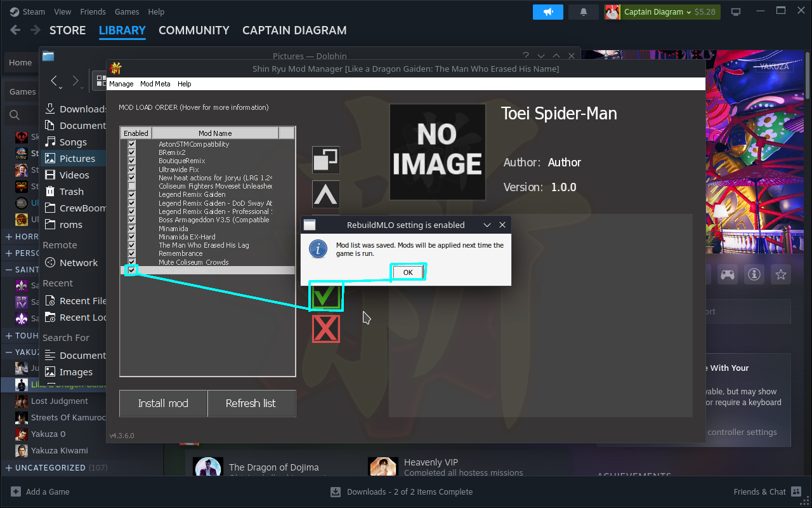Click the Mod Name column header

coord(215,133)
